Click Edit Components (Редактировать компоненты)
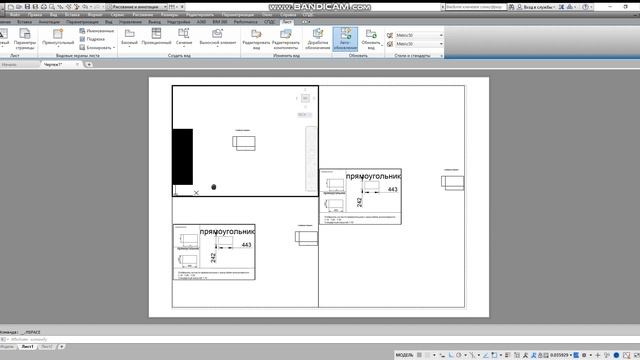The width and height of the screenshot is (640, 360). click(x=286, y=39)
